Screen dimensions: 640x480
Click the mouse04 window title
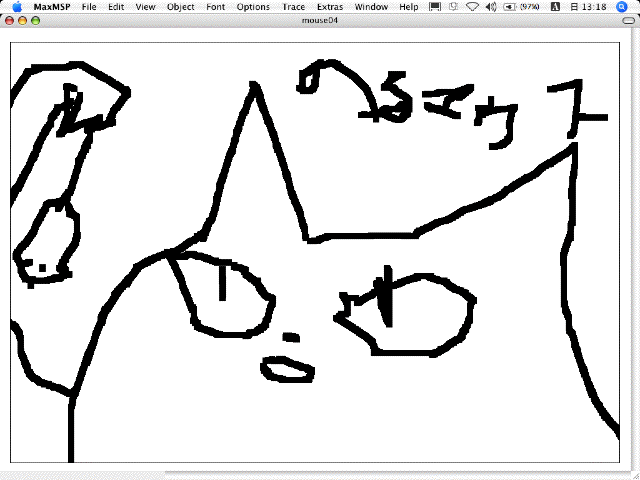pyautogui.click(x=320, y=20)
